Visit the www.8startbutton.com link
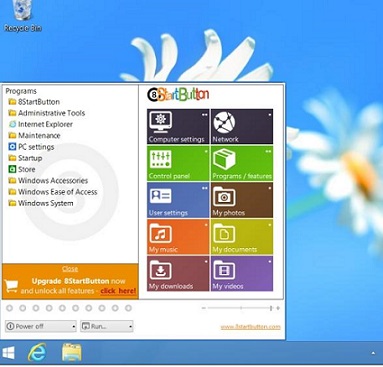The width and height of the screenshot is (383, 367). 250,327
